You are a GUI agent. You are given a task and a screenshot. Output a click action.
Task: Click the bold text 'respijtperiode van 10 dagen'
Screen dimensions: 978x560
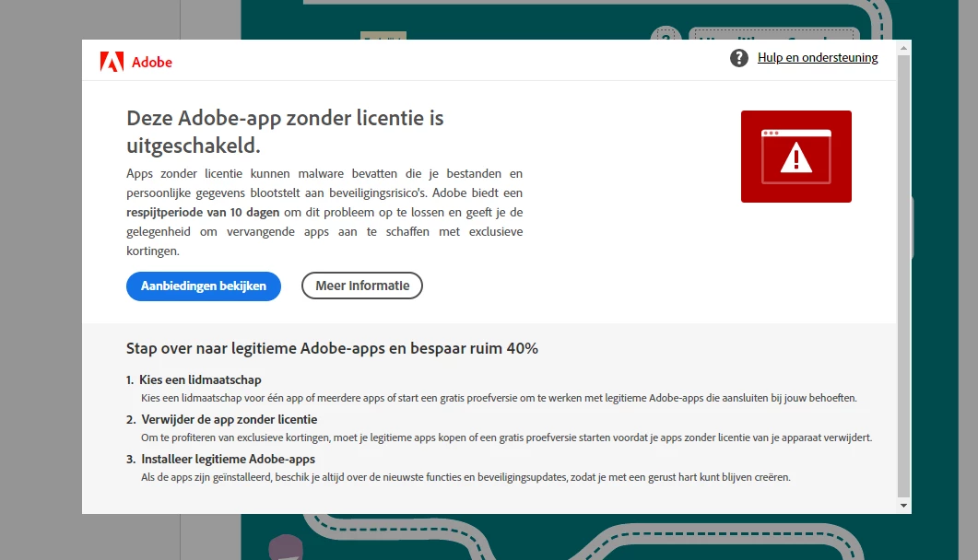coord(203,213)
